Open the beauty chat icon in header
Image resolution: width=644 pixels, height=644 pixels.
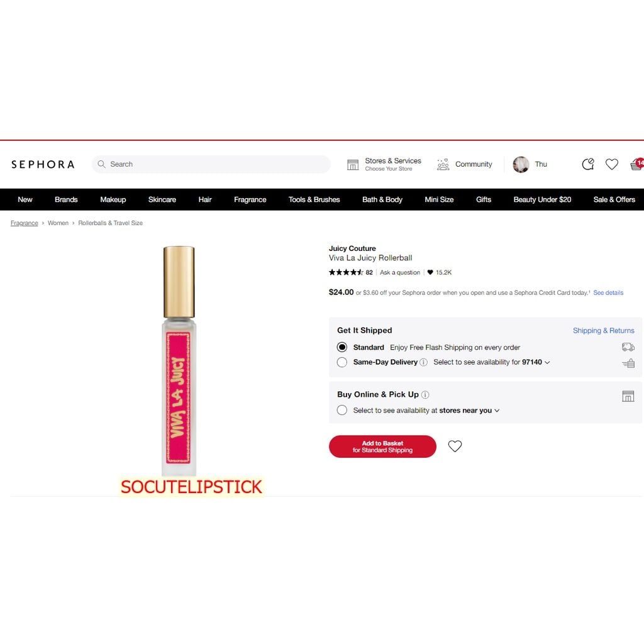[x=588, y=164]
